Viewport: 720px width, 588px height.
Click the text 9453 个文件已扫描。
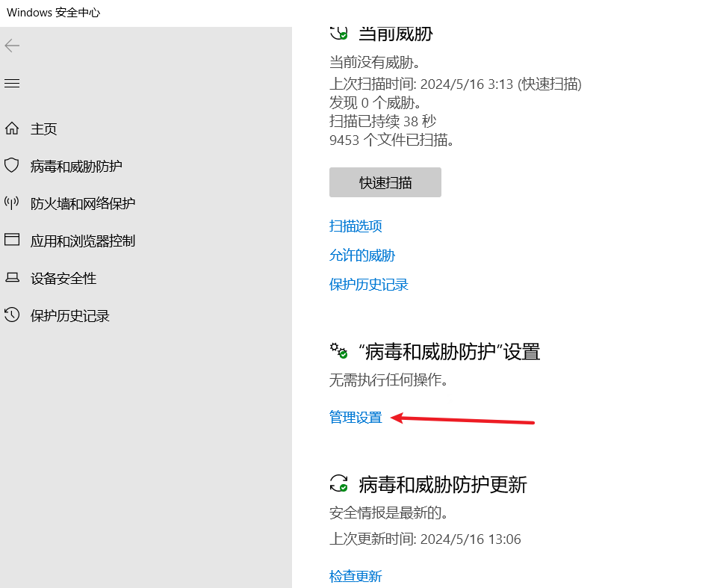click(391, 140)
